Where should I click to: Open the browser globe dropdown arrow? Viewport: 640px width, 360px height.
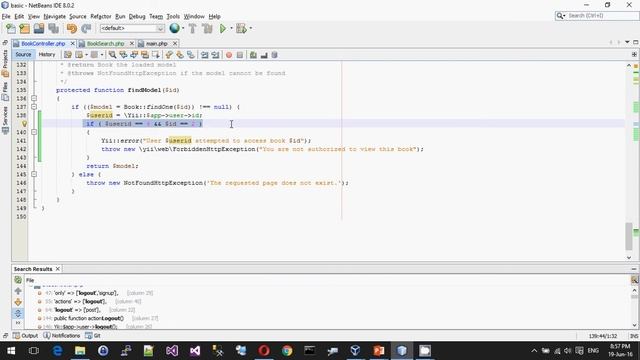click(183, 28)
